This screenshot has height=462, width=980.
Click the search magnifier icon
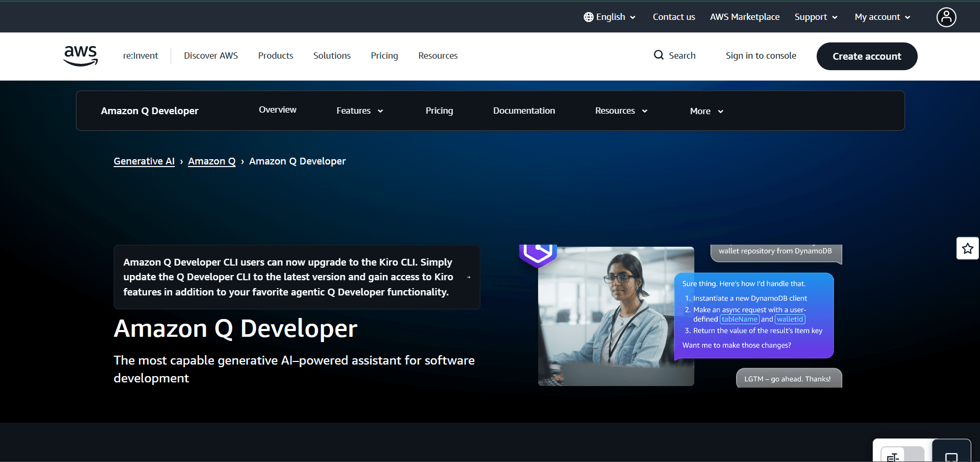point(659,55)
